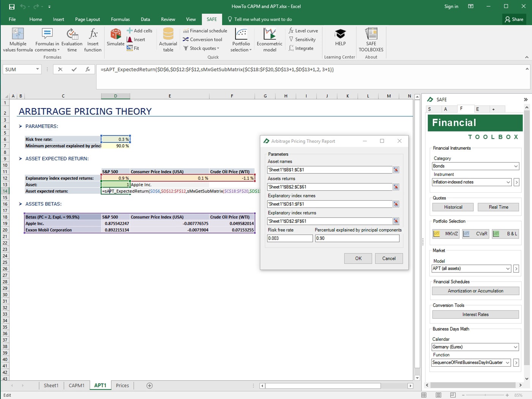The height and width of the screenshot is (399, 532).
Task: Click the horizontal scrollbar of the worksheet
Action: click(323, 386)
